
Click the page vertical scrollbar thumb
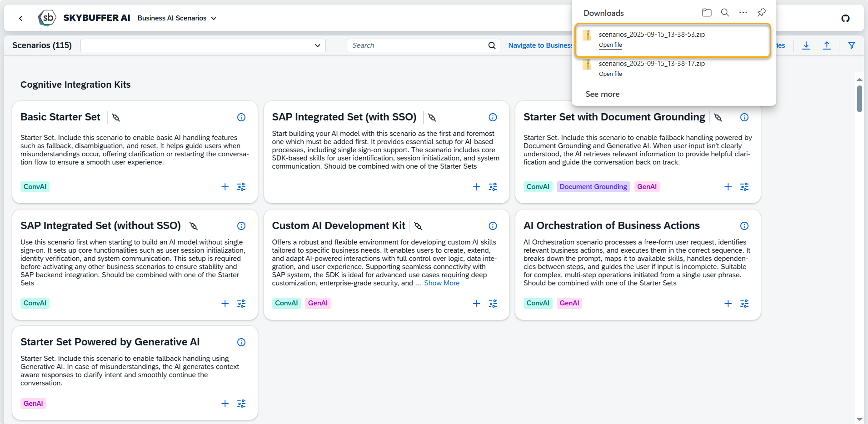click(859, 99)
